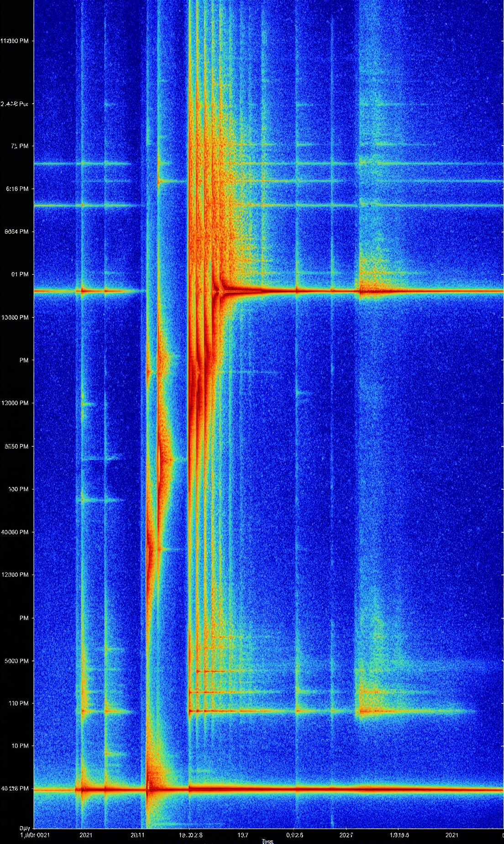Select the "13.7" time axis label
The image size is (504, 844).
click(243, 835)
